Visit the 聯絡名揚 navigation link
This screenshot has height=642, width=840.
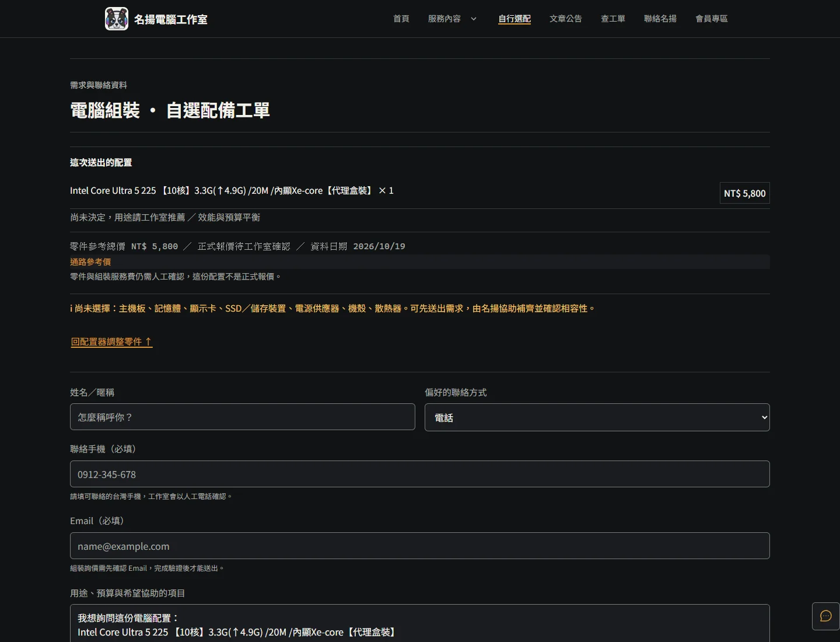[x=660, y=19]
